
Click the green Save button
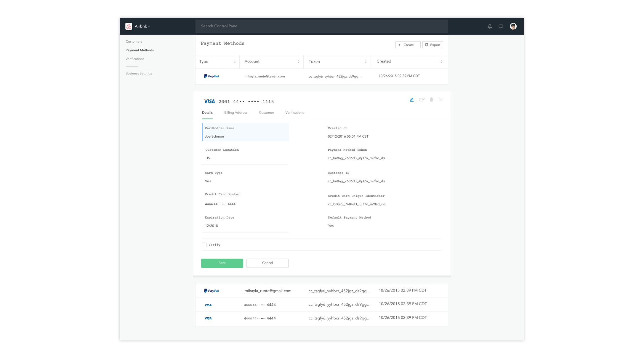tap(222, 263)
